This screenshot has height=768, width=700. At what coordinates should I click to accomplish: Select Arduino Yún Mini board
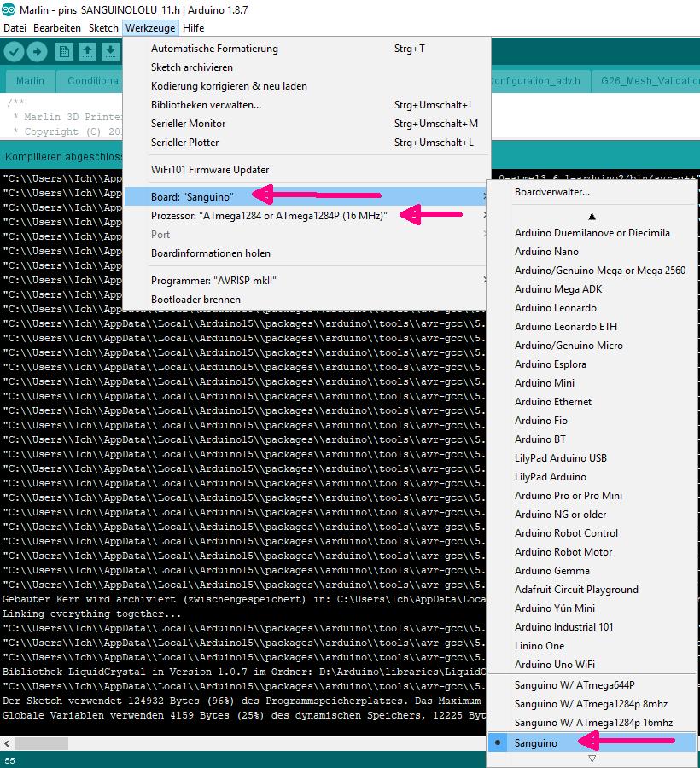[x=592, y=608]
